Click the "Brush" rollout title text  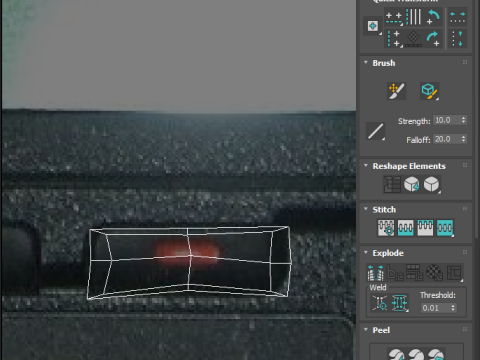[384, 63]
